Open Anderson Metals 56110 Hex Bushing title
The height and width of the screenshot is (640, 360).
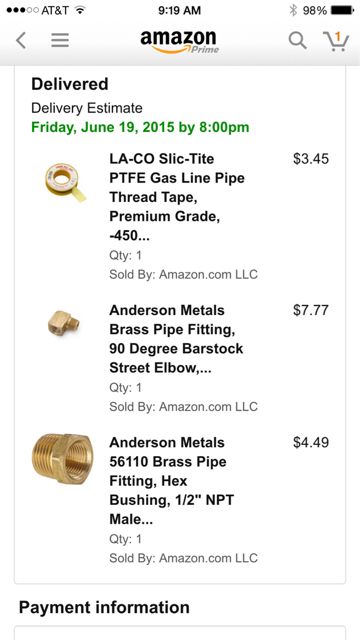[x=171, y=481]
